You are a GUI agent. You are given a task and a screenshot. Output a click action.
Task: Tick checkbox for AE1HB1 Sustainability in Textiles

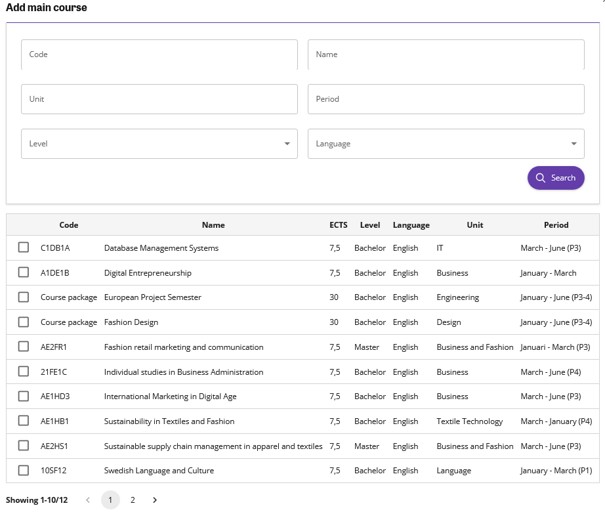click(x=24, y=421)
